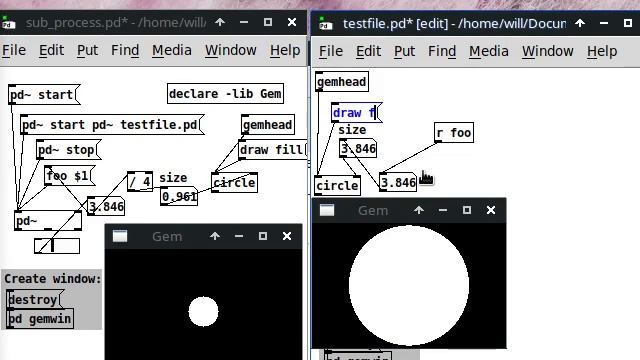Click the 0.961 size number box
This screenshot has width=640, height=360.
coord(179,197)
